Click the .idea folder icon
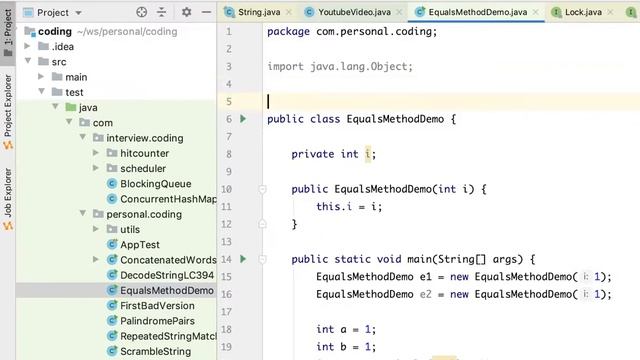This screenshot has width=640, height=360. point(43,47)
